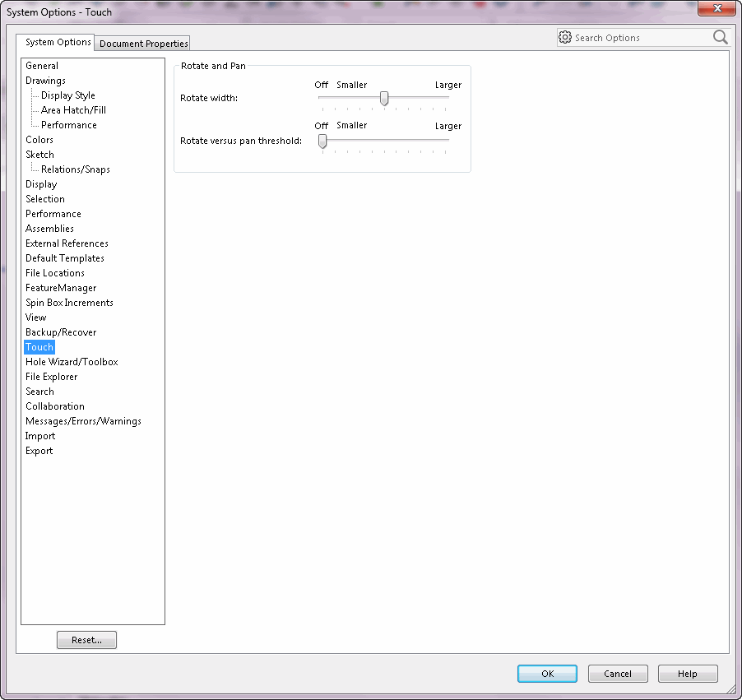The height and width of the screenshot is (700, 742).
Task: Select FeatureManager option
Action: click(x=61, y=288)
